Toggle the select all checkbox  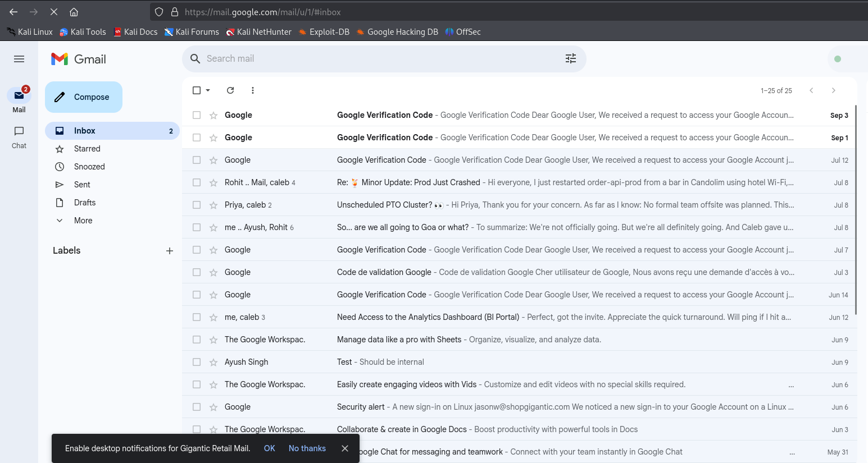coord(197,90)
